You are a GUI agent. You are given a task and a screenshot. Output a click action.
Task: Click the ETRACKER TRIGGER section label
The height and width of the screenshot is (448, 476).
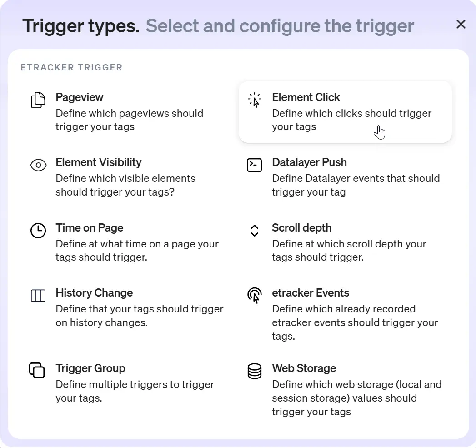click(x=71, y=67)
